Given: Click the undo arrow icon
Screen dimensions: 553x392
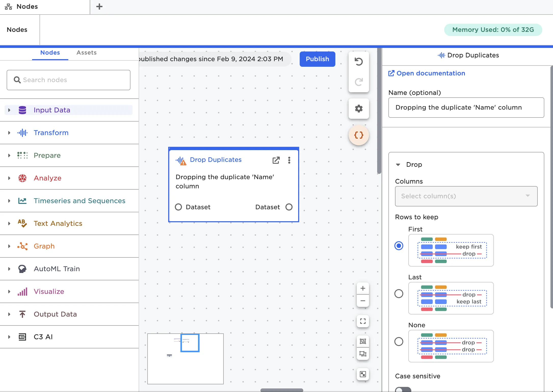Looking at the screenshot, I should 359,62.
